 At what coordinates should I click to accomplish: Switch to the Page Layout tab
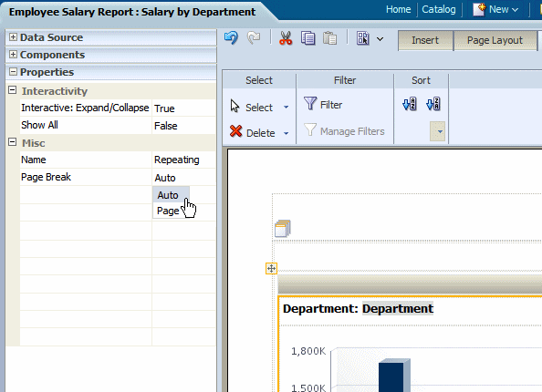pos(495,40)
